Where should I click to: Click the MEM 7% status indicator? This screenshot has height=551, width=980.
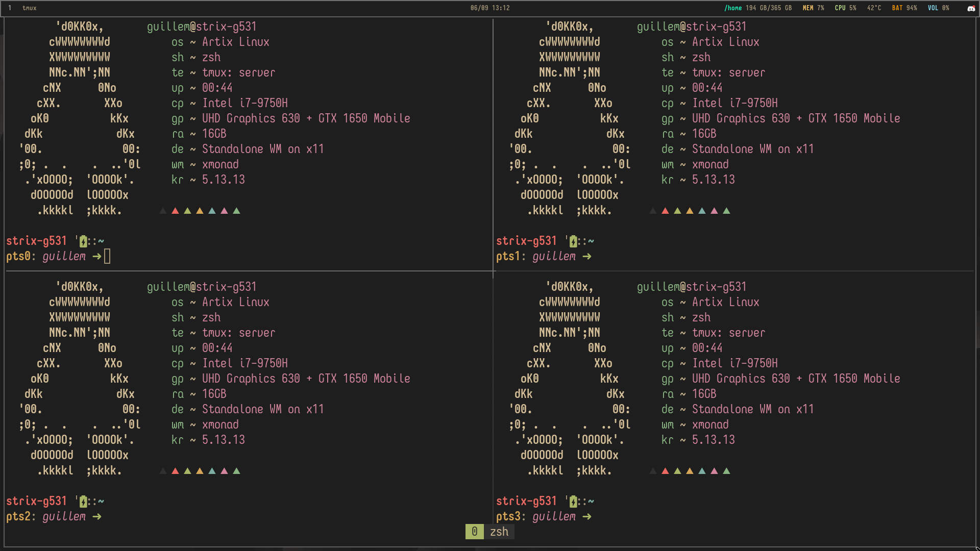coord(813,8)
